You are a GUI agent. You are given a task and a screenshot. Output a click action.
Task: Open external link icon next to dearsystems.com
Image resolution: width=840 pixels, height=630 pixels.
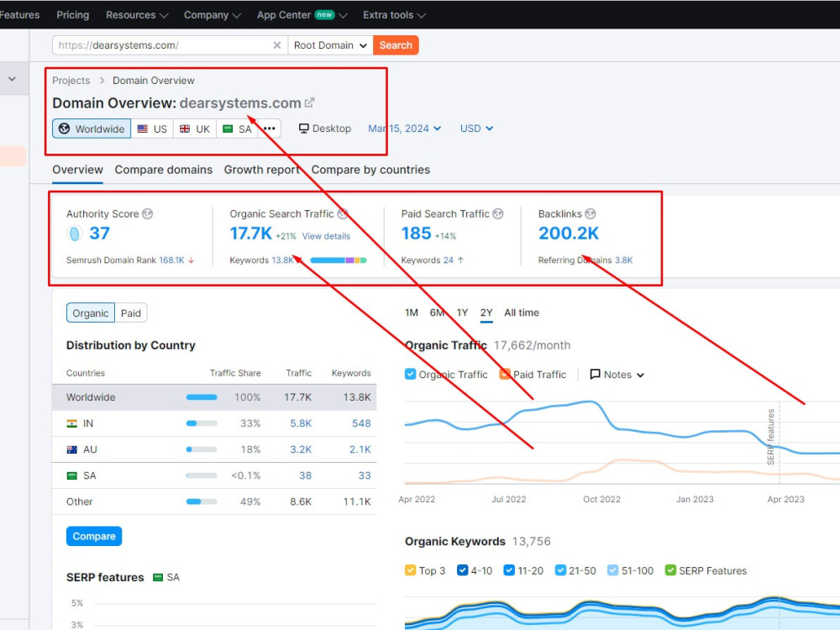pos(310,102)
